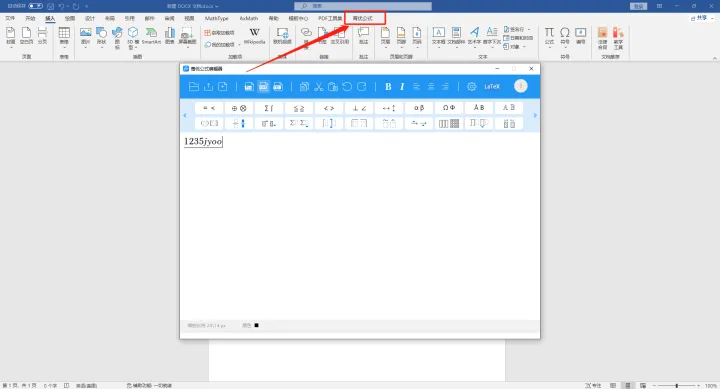720x389 pixels.
Task: Click Wikipedia add-in button
Action: coord(254,36)
